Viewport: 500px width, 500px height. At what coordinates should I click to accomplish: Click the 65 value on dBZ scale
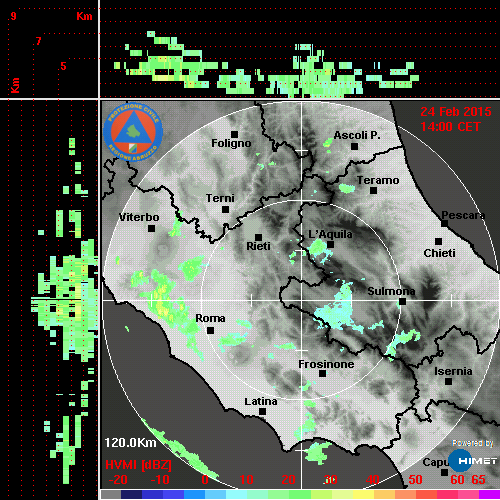(478, 480)
